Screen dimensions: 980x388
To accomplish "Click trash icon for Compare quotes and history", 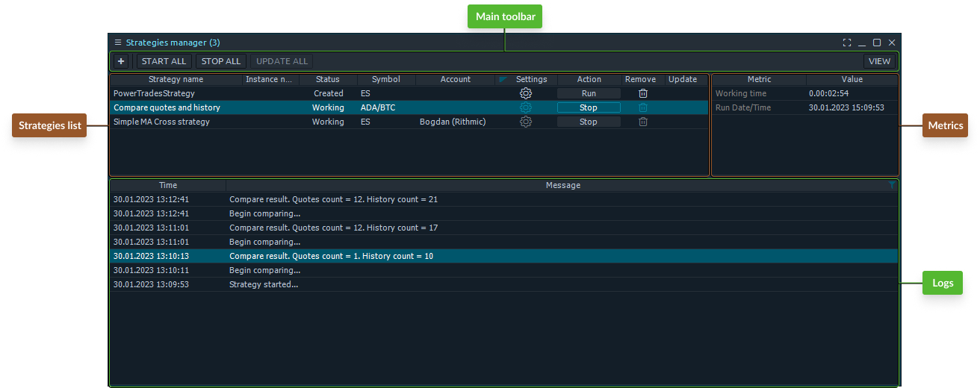I will [x=642, y=107].
